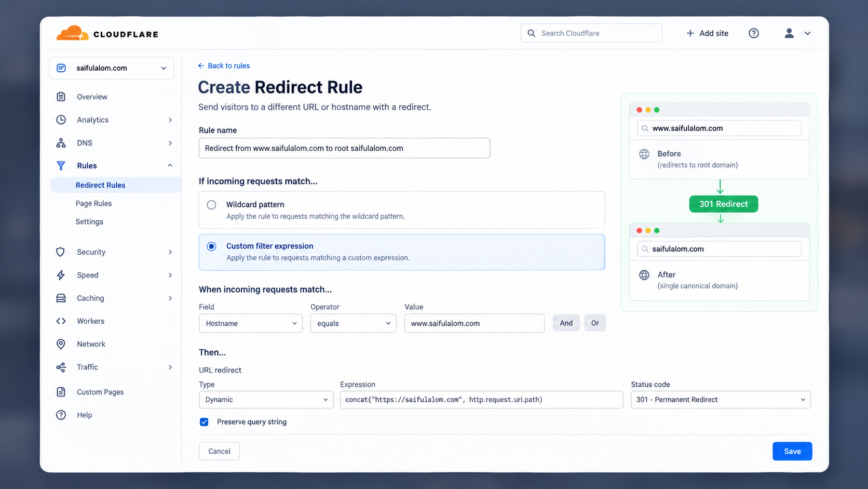
Task: Click the Help circle icon in sidebar
Action: tap(61, 415)
